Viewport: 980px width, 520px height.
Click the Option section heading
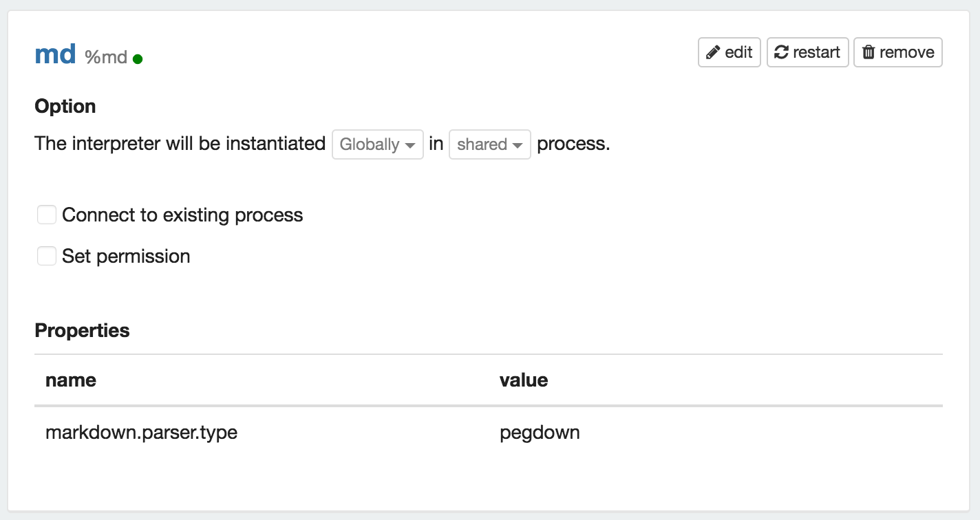pyautogui.click(x=65, y=107)
